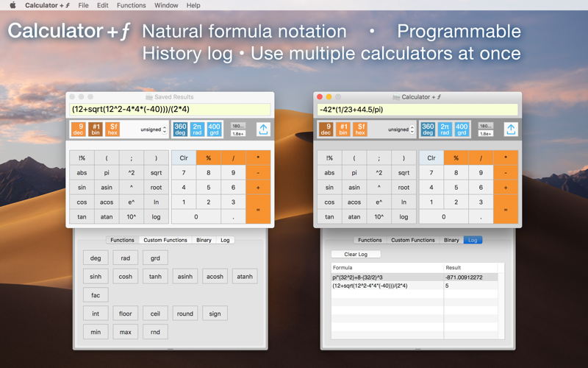Click grd conversion button in Functions panel

(x=155, y=258)
